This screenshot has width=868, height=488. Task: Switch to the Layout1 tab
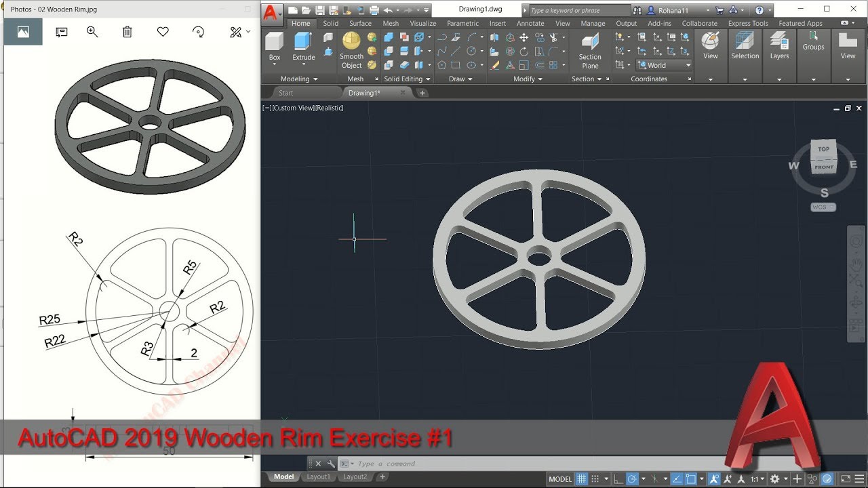click(318, 476)
